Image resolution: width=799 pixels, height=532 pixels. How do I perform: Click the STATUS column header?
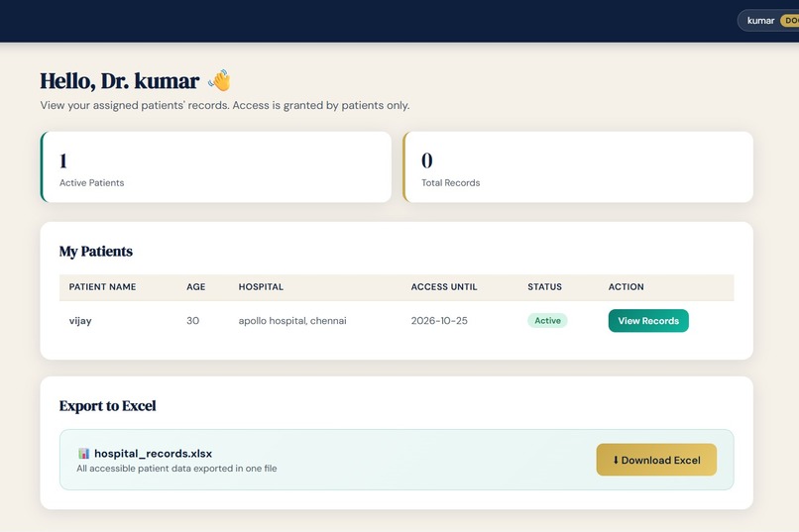[544, 286]
